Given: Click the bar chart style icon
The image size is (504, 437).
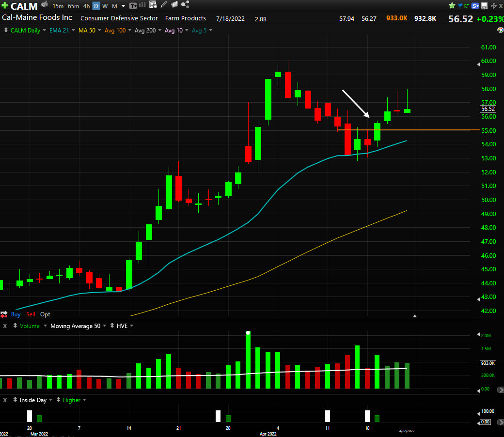Looking at the screenshot, I should (x=142, y=5).
